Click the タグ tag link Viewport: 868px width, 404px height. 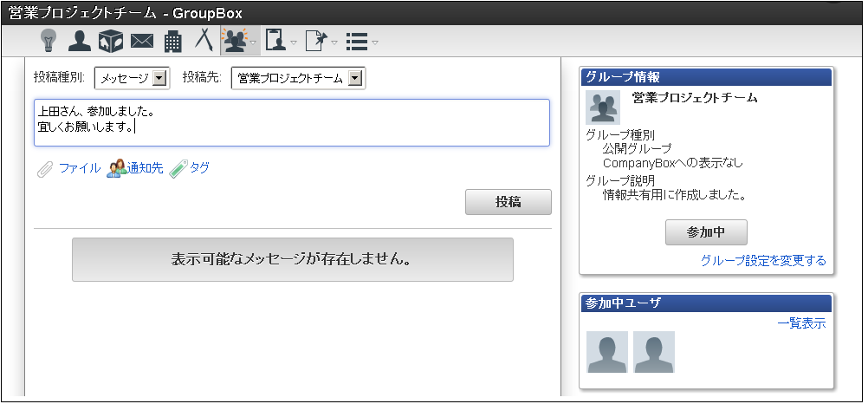point(199,168)
